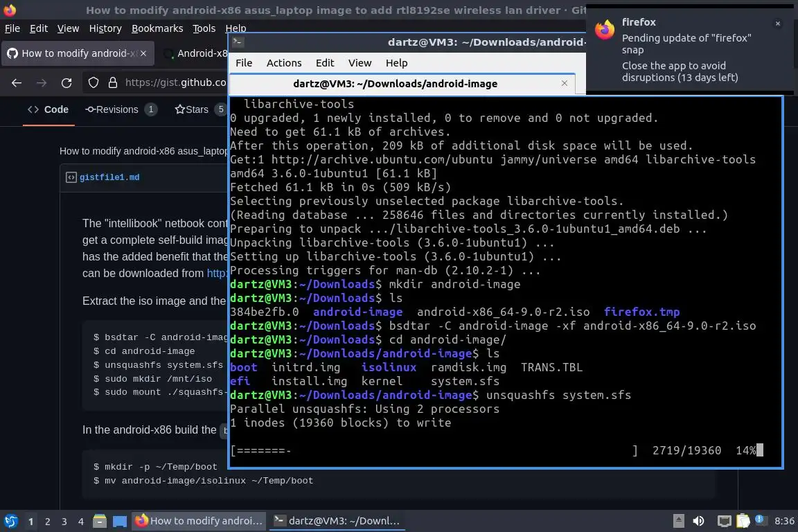Viewport: 798px width, 532px height.
Task: Focus the gist.github.com URL bar
Action: [x=175, y=83]
